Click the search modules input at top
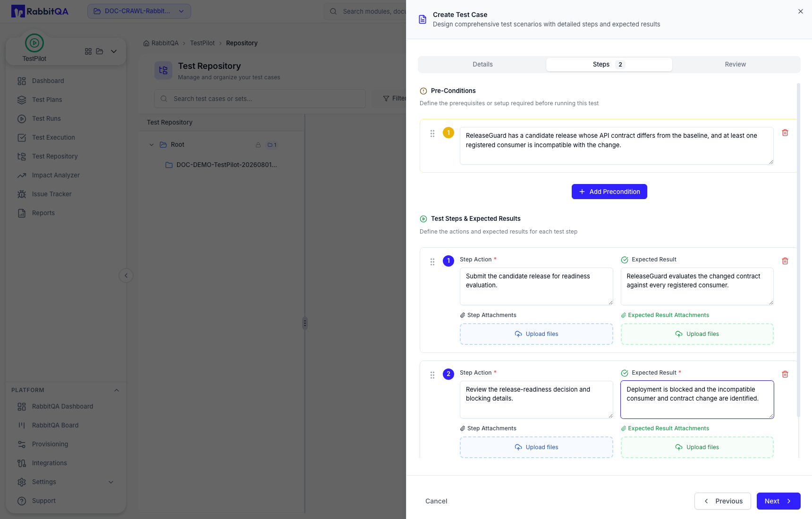Screen dimensions: 812x519 (365, 11)
